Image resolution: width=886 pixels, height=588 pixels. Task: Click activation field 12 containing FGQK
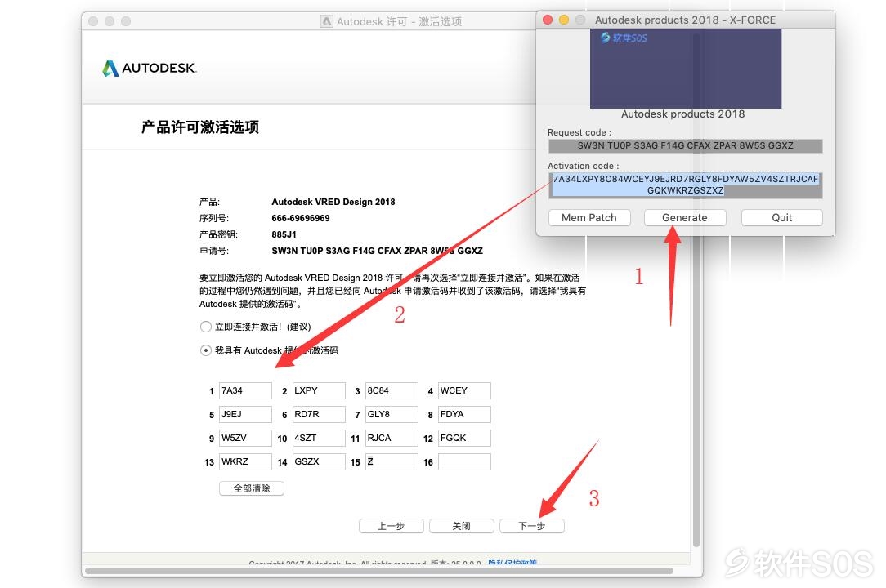[464, 438]
